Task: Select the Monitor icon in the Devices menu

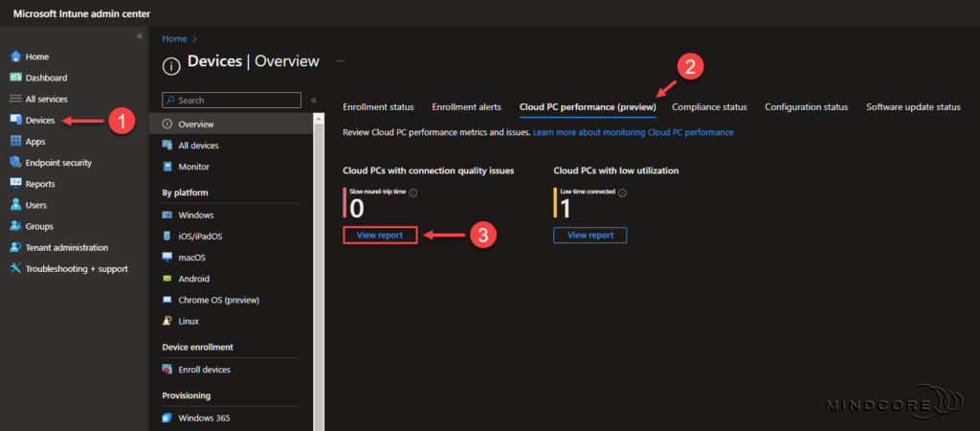Action: [167, 167]
